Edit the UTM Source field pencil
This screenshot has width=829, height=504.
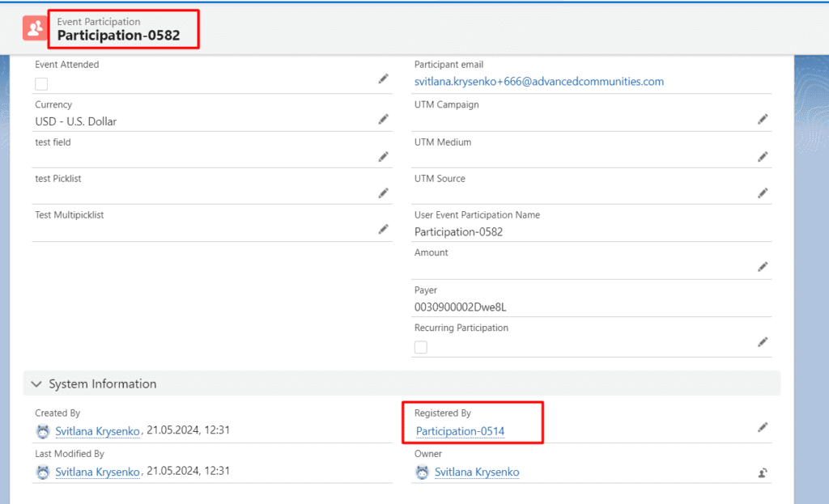coord(762,193)
